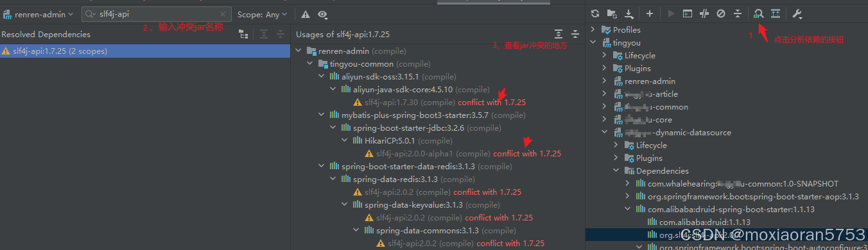Select slf4j-api:1.7.25 (2 scopes) row
This screenshot has width=868, height=250.
coord(145,51)
